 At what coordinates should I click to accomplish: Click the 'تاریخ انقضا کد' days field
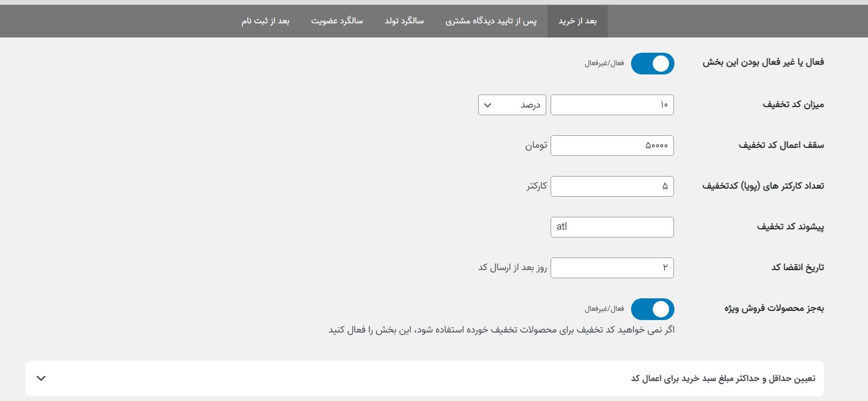(612, 268)
